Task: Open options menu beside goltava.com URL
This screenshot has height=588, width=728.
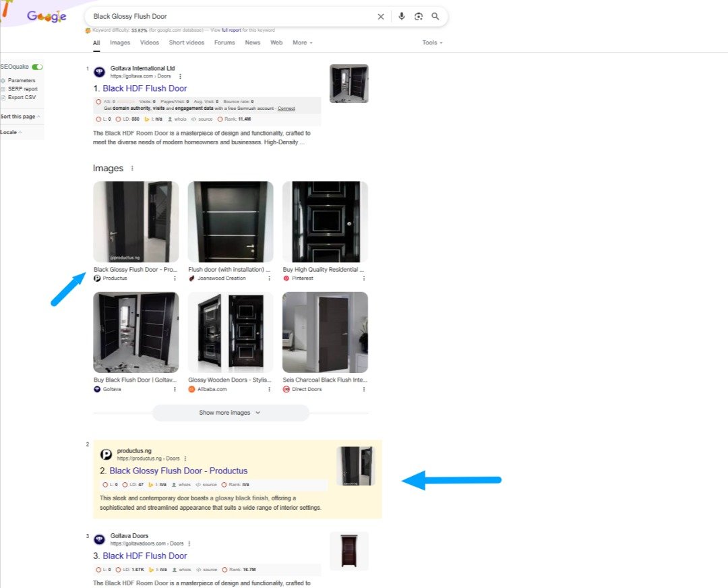Action: [180, 76]
